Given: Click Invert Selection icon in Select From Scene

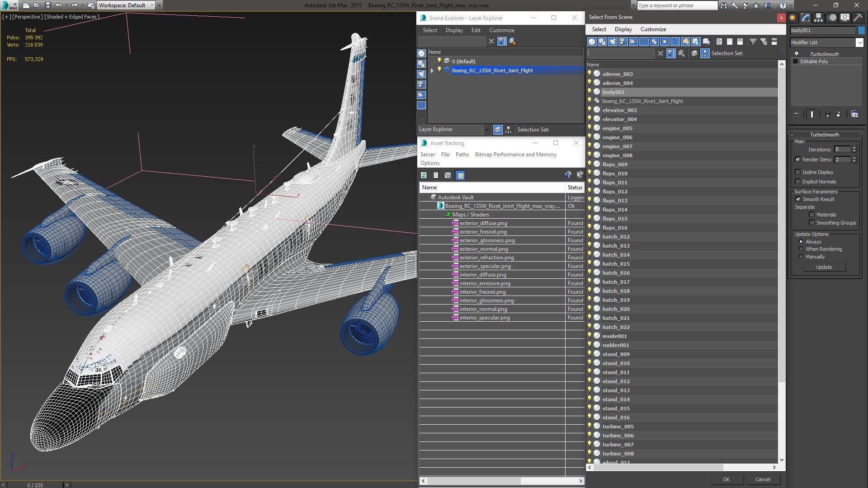Looking at the screenshot, I should pyautogui.click(x=740, y=42).
